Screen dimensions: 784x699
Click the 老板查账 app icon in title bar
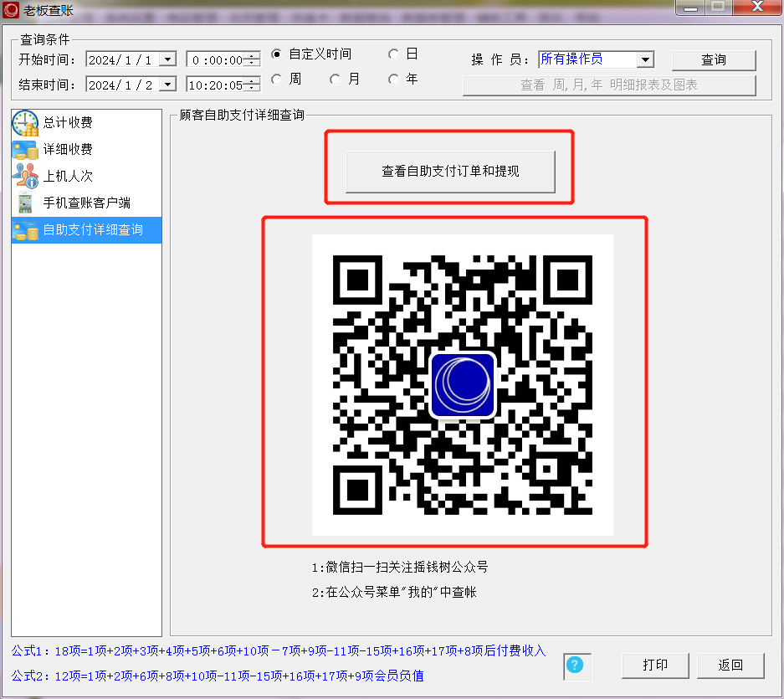[x=11, y=9]
